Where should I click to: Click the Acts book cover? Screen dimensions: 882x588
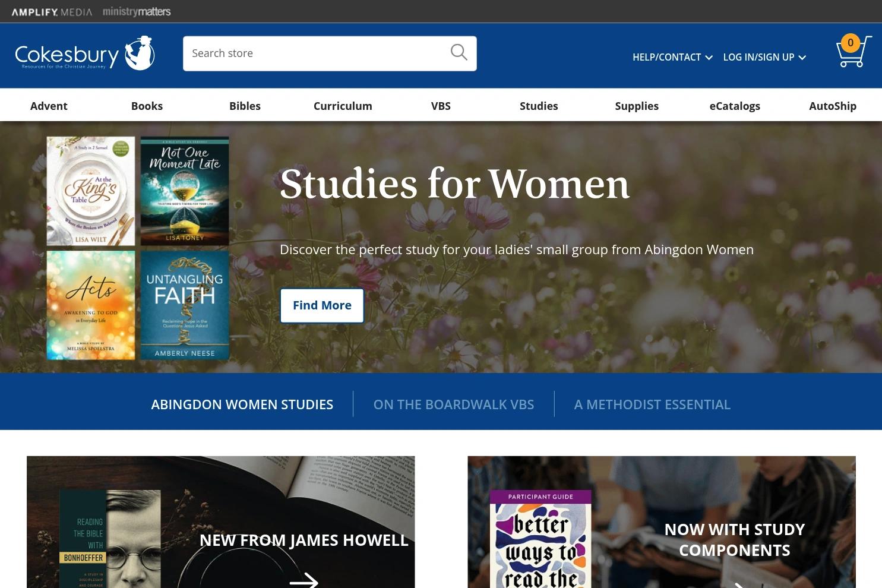91,305
